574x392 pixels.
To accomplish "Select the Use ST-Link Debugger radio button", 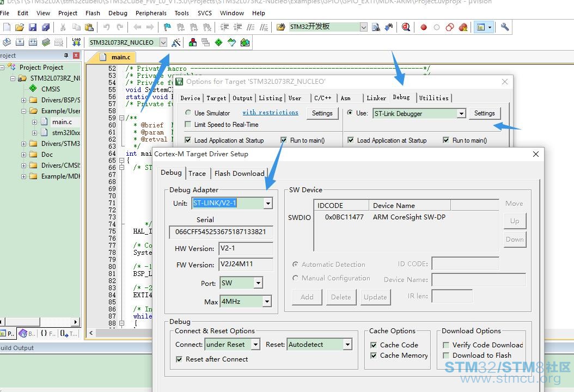I will tap(350, 113).
